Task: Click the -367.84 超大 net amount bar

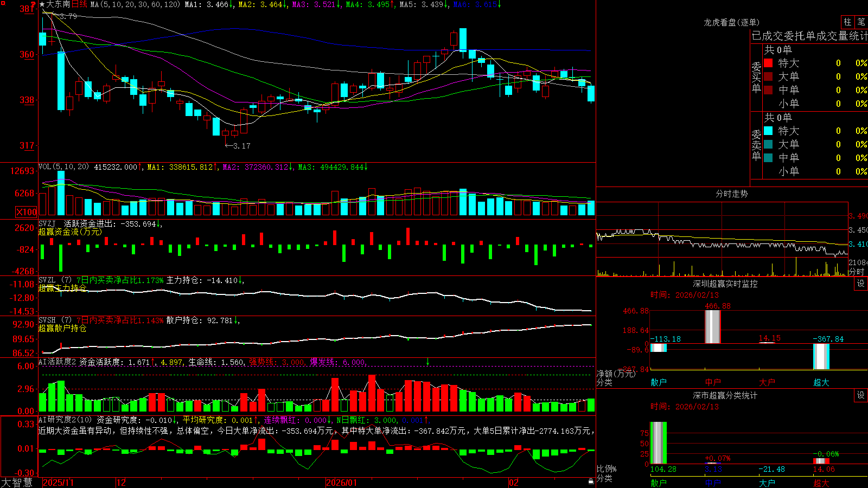Action: point(821,357)
